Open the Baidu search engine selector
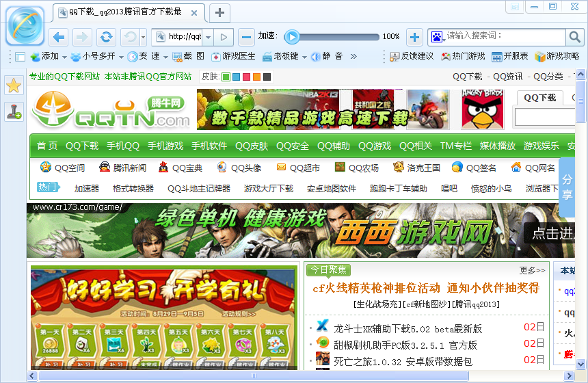588x383 pixels. tap(438, 37)
